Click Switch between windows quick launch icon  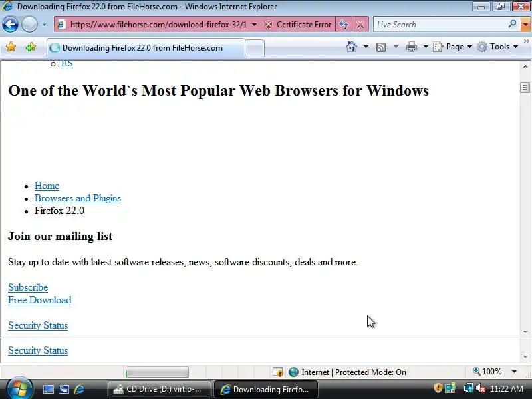(x=64, y=389)
